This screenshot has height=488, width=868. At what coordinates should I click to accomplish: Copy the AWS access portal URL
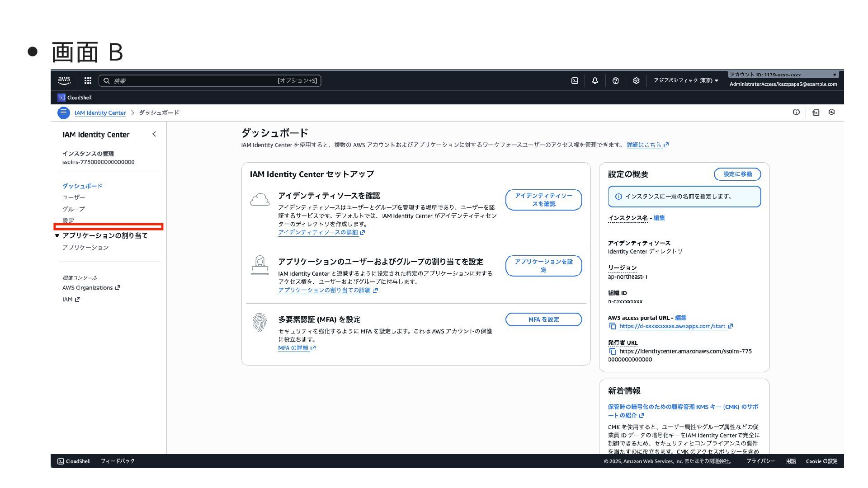(613, 326)
